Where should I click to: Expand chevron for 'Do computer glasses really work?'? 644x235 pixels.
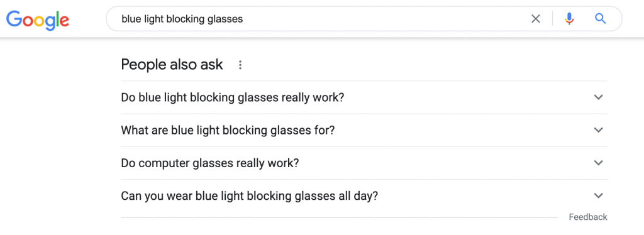(599, 163)
